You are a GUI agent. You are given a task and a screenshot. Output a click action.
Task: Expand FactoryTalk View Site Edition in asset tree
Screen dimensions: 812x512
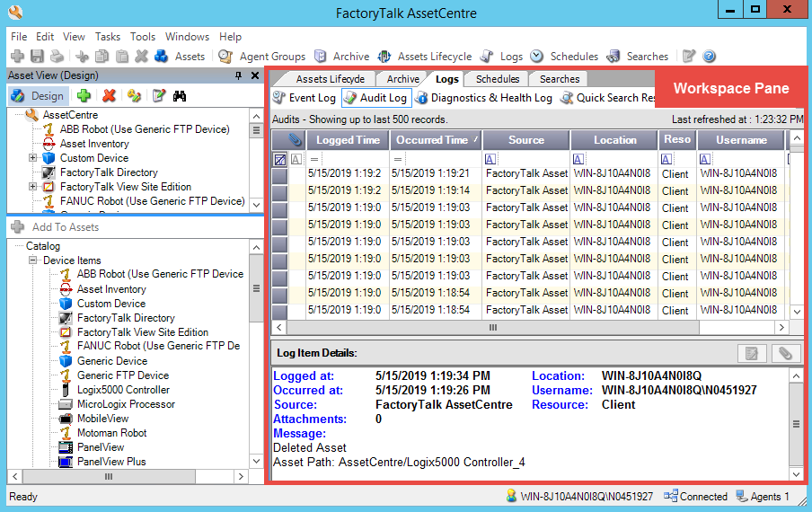[x=32, y=186]
